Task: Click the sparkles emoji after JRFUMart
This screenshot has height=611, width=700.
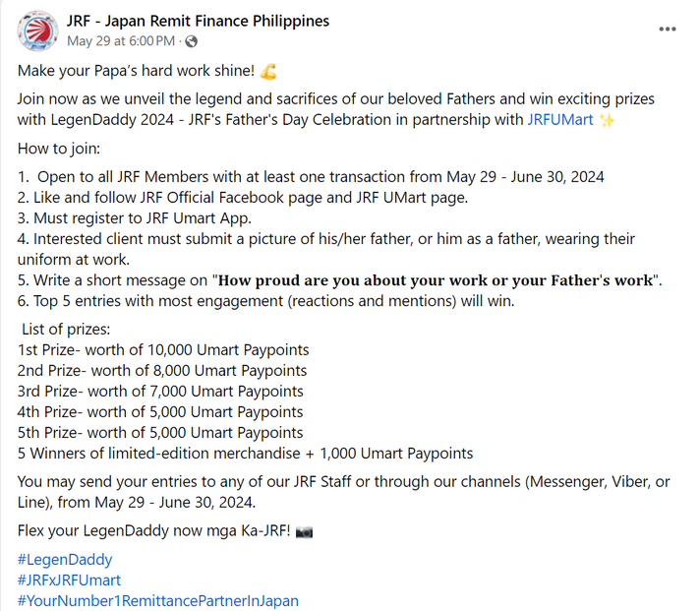Action: (607, 120)
